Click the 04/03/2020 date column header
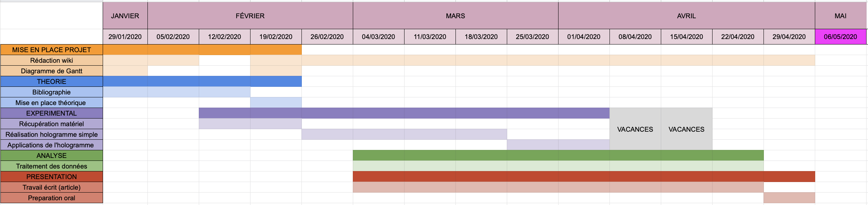This screenshot has width=868, height=205. 378,36
